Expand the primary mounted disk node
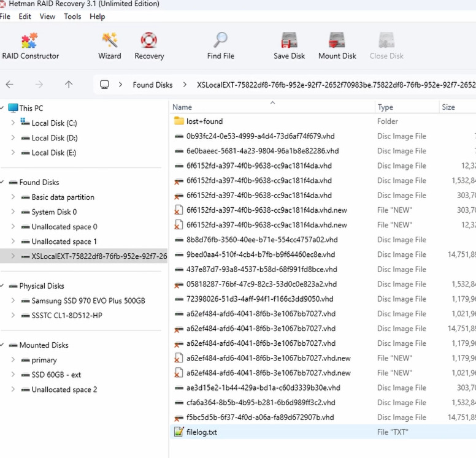 pyautogui.click(x=13, y=360)
